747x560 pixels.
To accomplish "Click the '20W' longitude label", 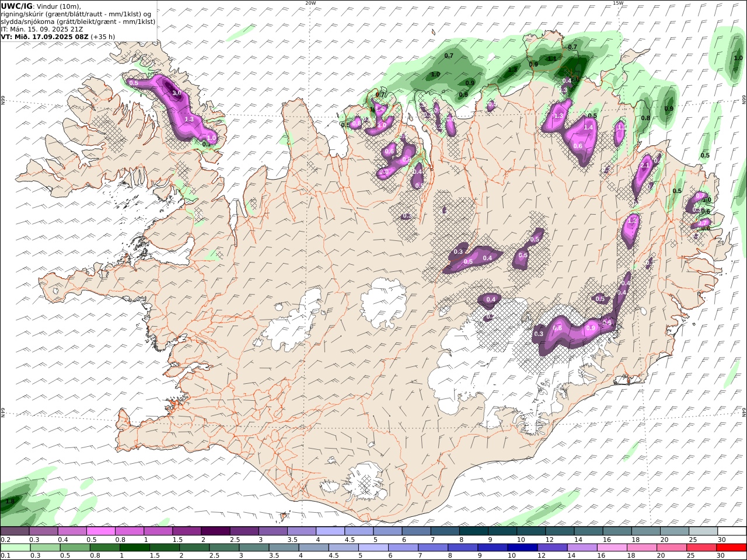I will [x=310, y=3].
